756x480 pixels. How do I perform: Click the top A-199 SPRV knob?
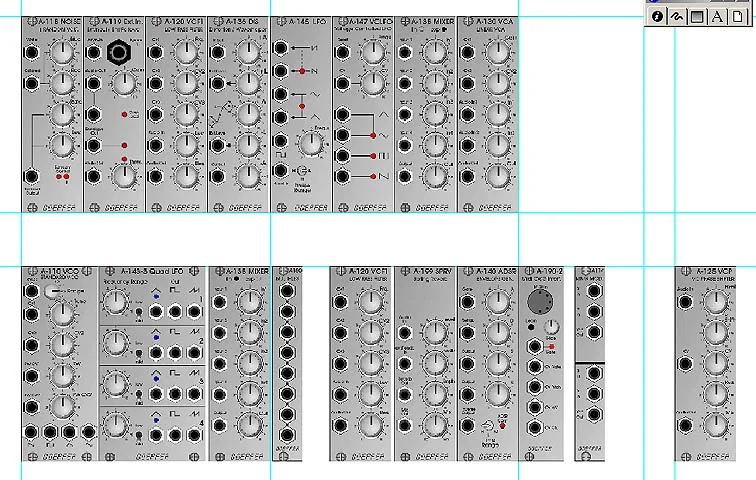(434, 333)
